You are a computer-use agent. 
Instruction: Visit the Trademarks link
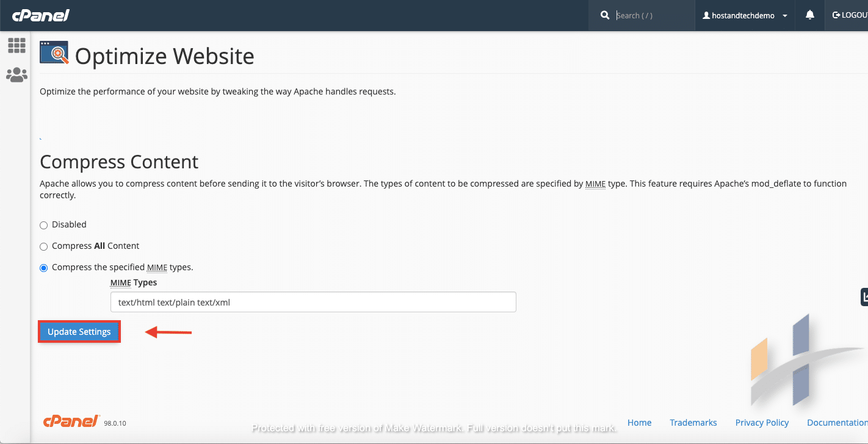[x=693, y=422]
